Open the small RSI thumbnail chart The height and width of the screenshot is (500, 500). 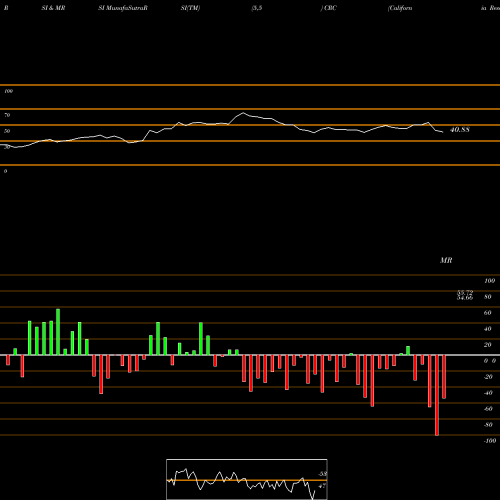click(x=247, y=479)
